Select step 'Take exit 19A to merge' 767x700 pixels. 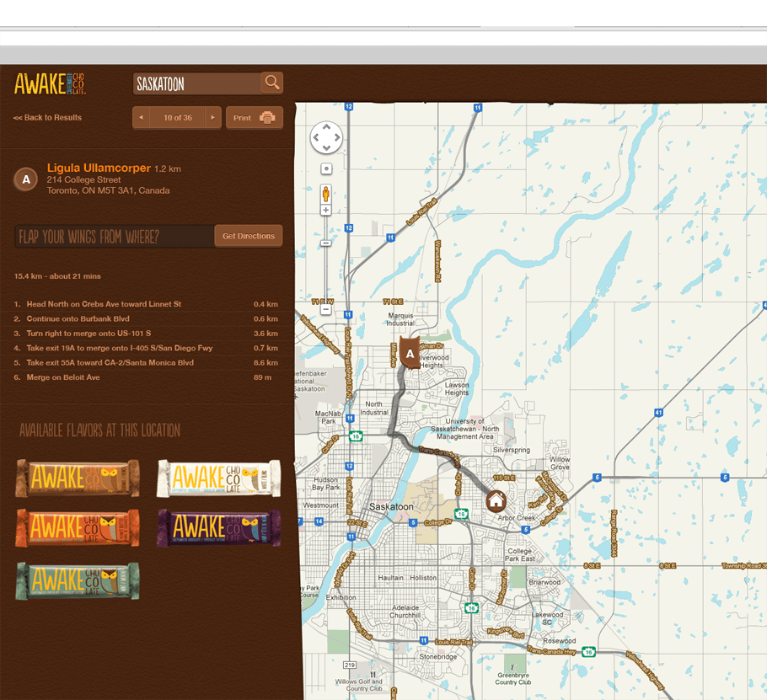[x=146, y=348]
